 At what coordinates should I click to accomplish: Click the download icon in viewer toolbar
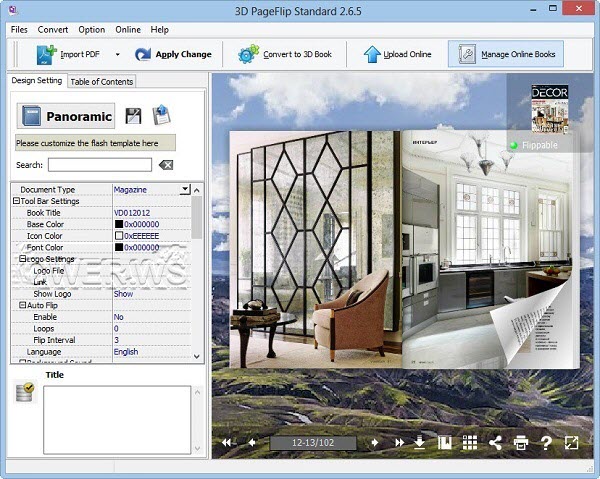pyautogui.click(x=420, y=442)
